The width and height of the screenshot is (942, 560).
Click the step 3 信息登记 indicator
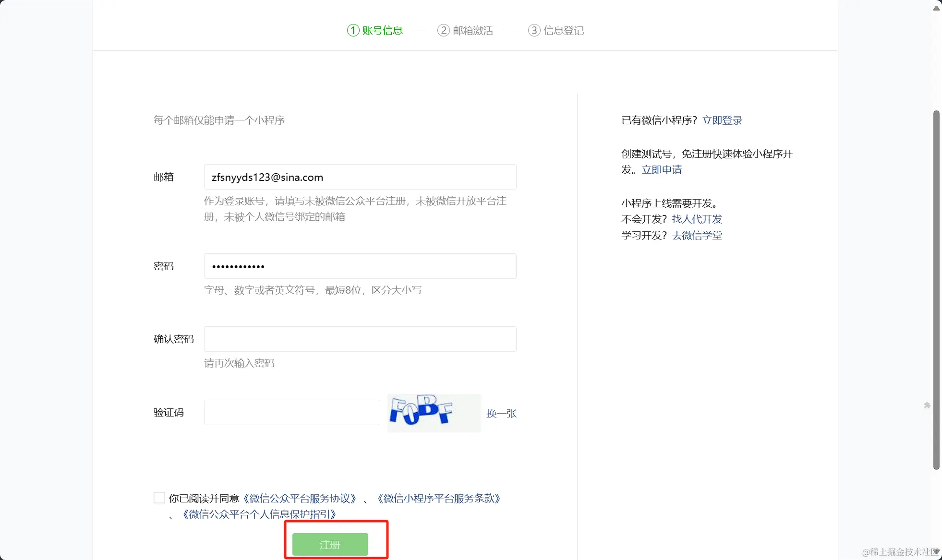pos(556,31)
